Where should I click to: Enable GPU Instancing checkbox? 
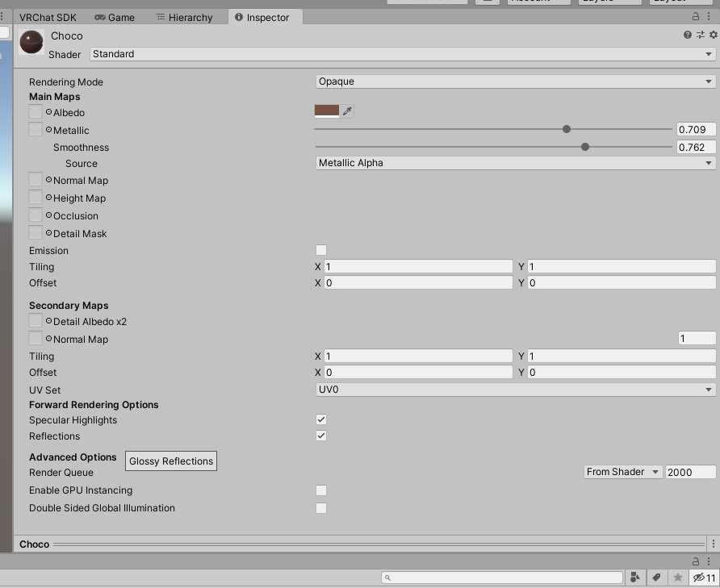[321, 490]
